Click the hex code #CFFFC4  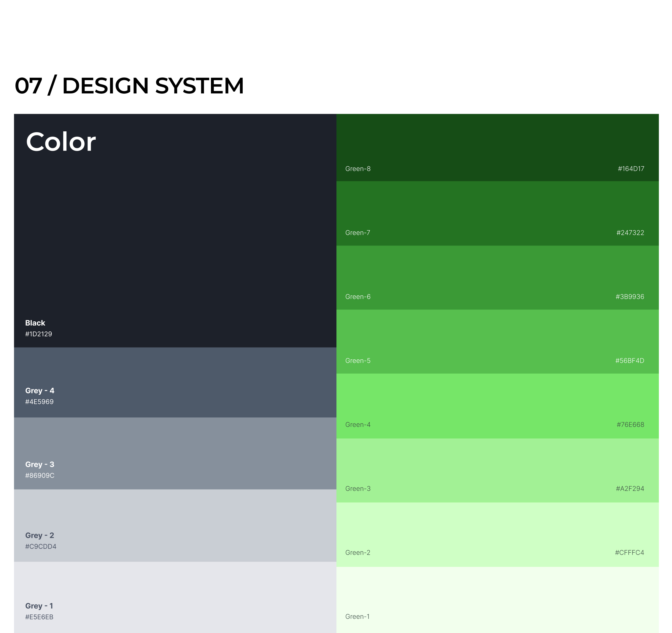coord(630,553)
